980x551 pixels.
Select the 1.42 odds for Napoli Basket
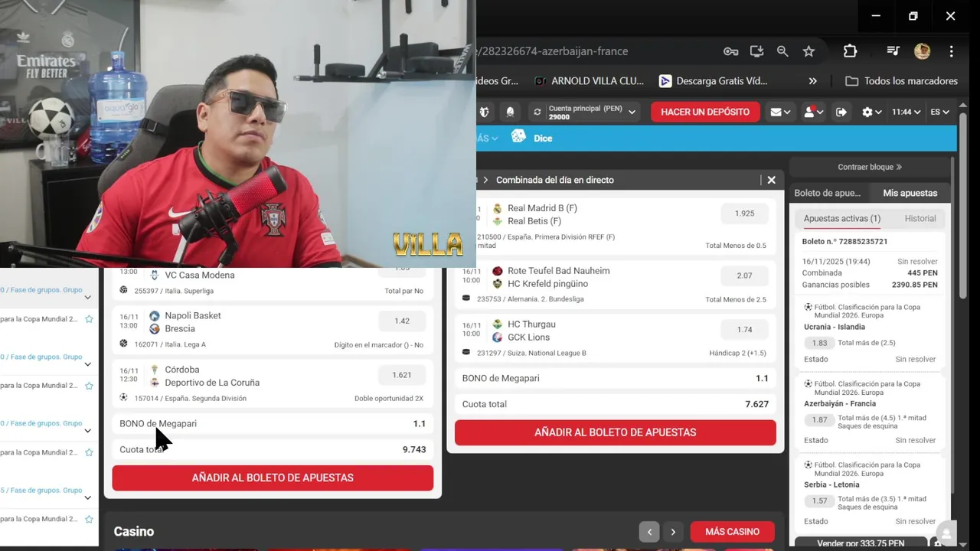(402, 321)
